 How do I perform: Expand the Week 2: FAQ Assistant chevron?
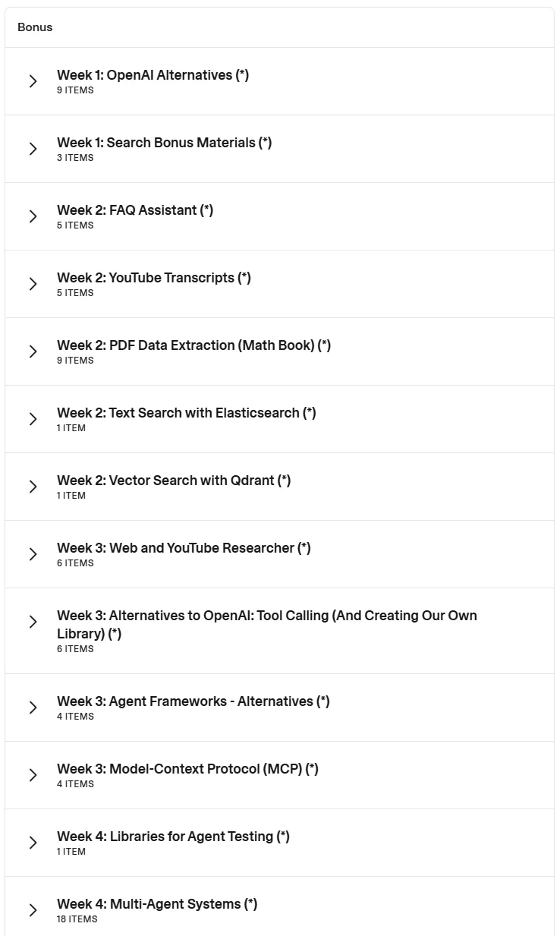point(33,216)
